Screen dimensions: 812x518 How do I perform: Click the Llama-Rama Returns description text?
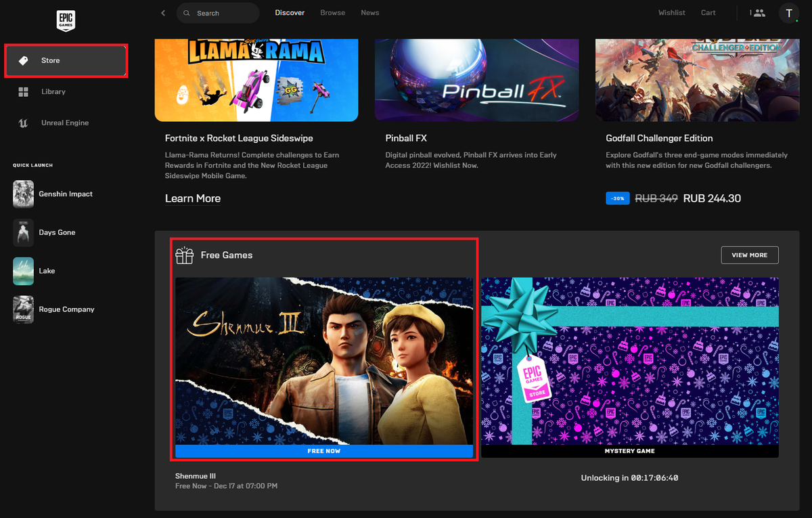click(x=252, y=165)
